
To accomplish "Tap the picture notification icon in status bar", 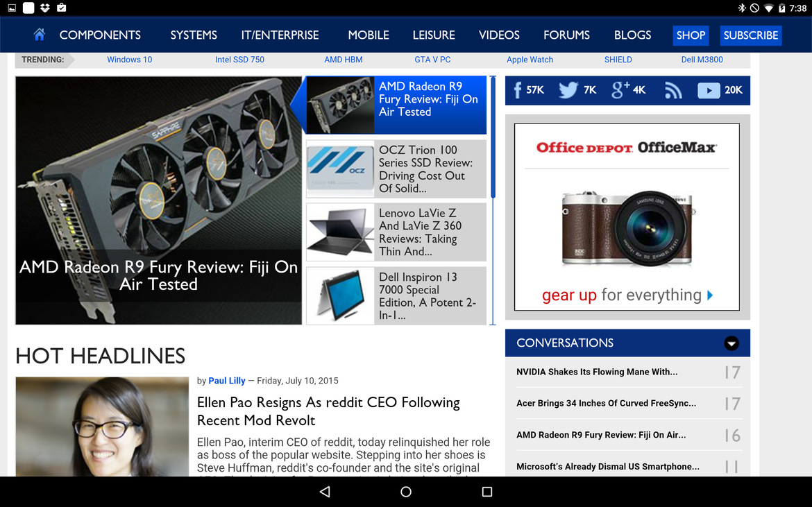I will tap(12, 8).
